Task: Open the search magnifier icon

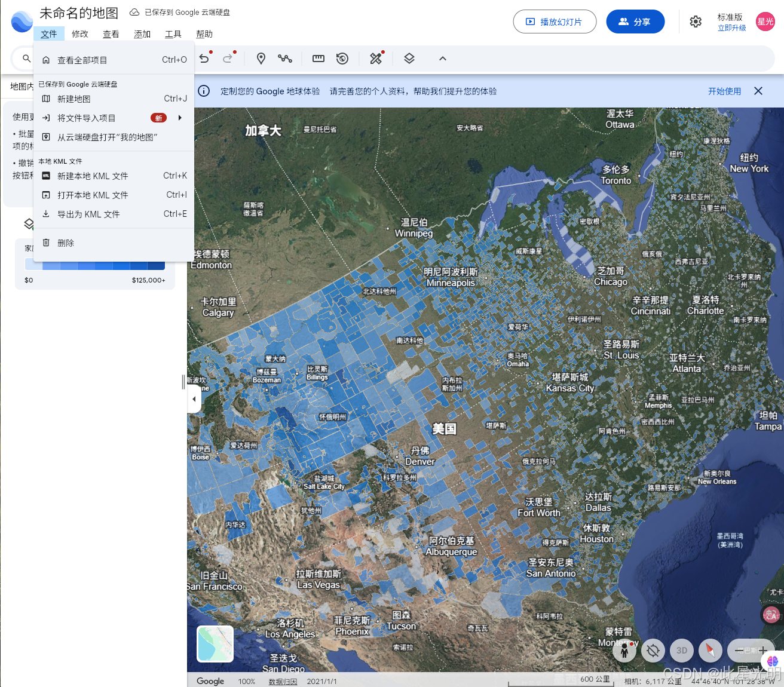Action: pos(26,59)
